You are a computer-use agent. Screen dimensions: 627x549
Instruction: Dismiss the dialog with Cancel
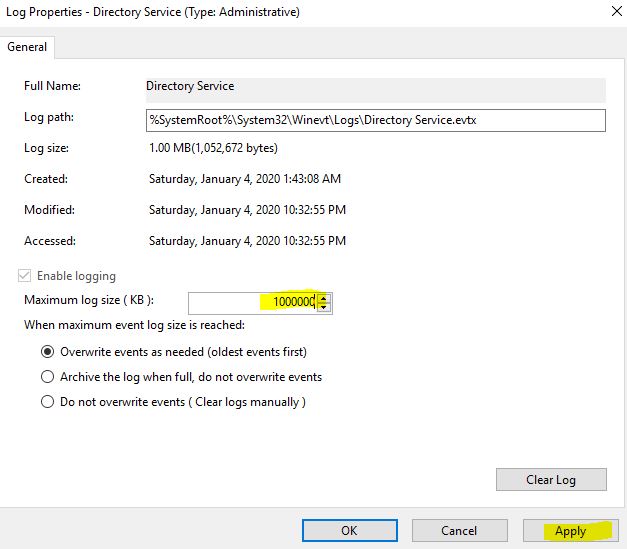pos(459,530)
